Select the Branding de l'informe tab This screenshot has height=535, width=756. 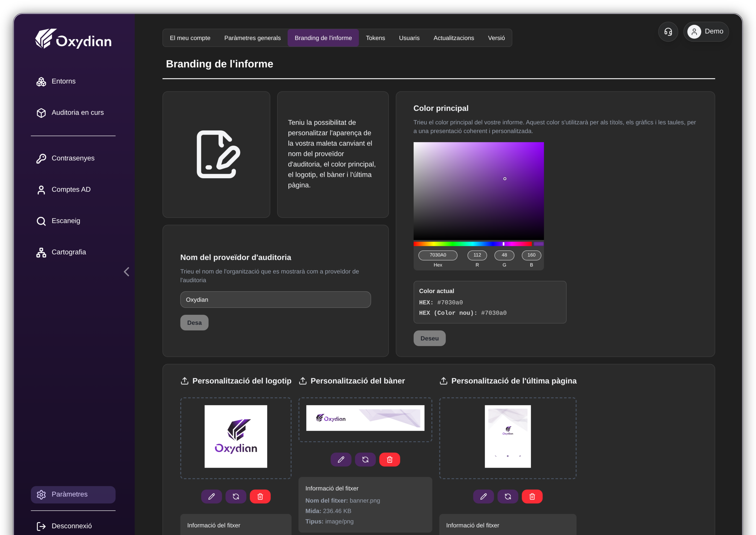click(x=323, y=38)
